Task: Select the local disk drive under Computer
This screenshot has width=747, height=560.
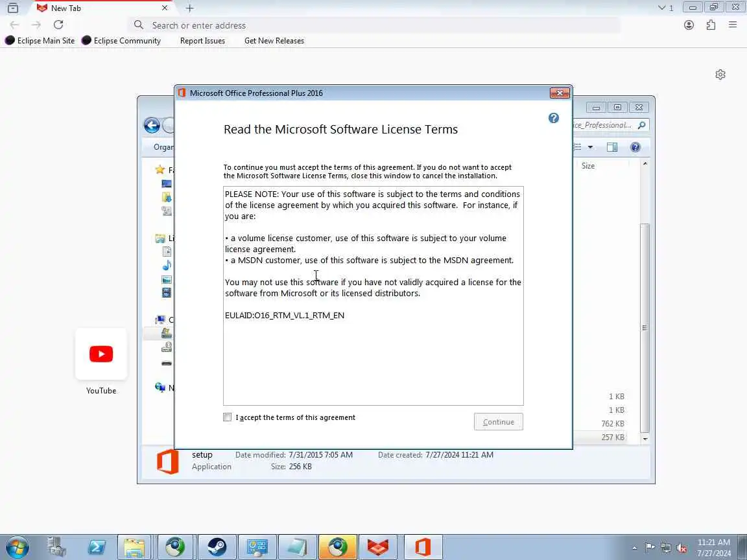Action: 166,333
